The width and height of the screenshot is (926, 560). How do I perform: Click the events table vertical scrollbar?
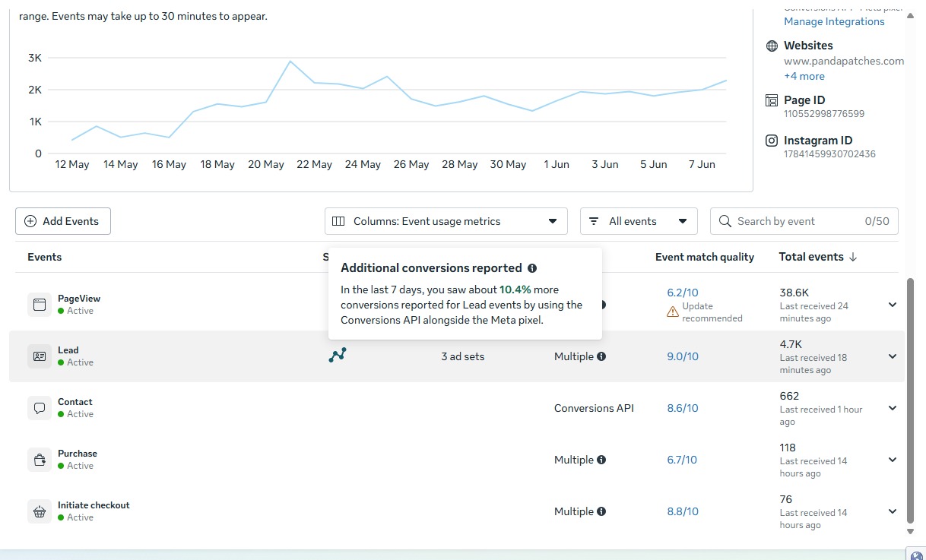click(x=912, y=400)
